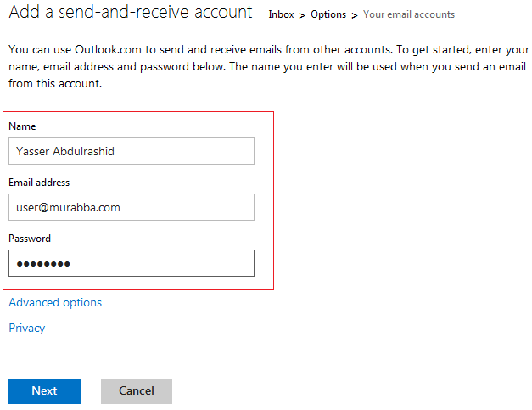The height and width of the screenshot is (410, 532).
Task: Click the Add a send-and-receive account heading
Action: pyautogui.click(x=131, y=12)
